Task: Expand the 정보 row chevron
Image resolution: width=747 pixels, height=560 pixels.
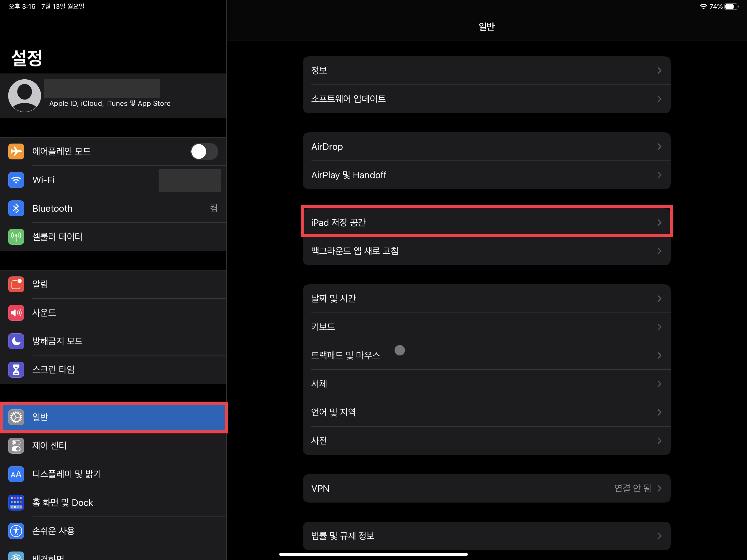Action: coord(659,70)
